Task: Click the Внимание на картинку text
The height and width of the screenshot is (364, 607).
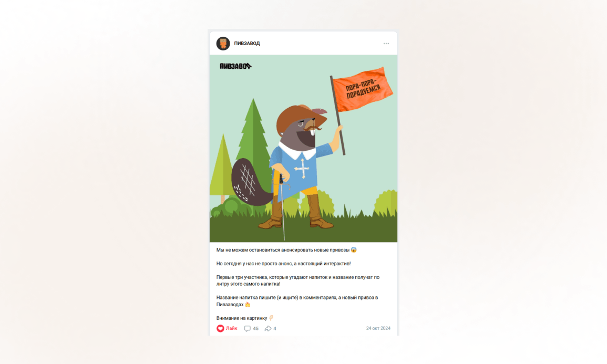Action: coord(242,318)
